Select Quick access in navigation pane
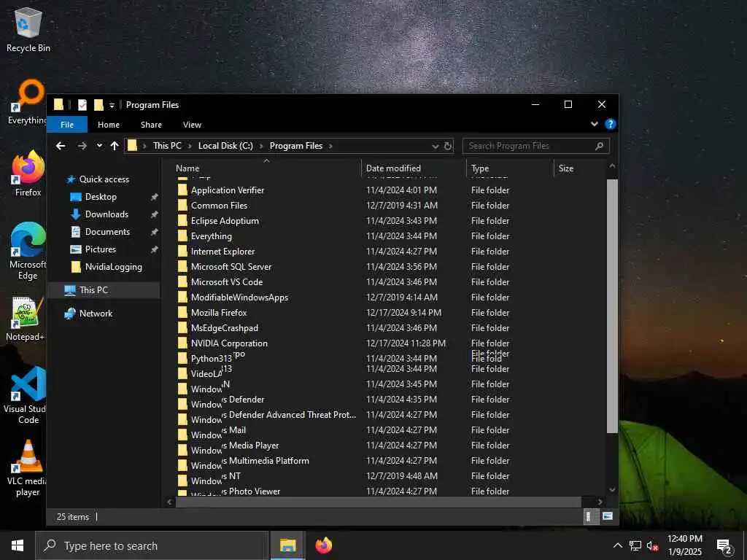This screenshot has height=560, width=747. point(104,179)
